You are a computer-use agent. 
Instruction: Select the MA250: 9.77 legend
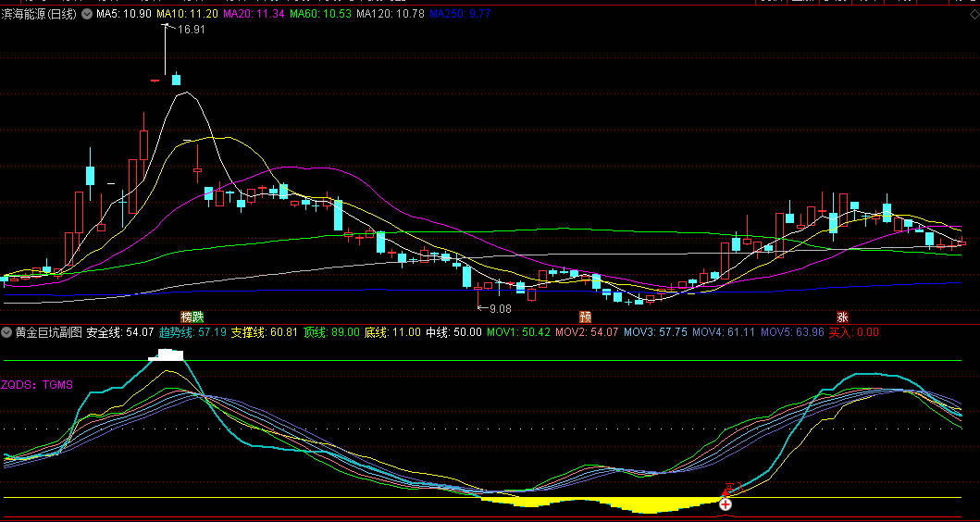point(460,13)
